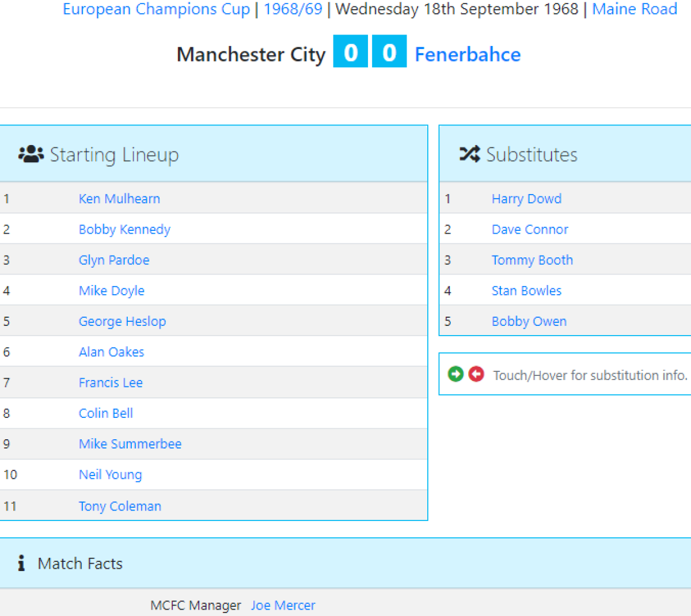
Task: Click the Starting Lineup group icon
Action: [x=31, y=154]
